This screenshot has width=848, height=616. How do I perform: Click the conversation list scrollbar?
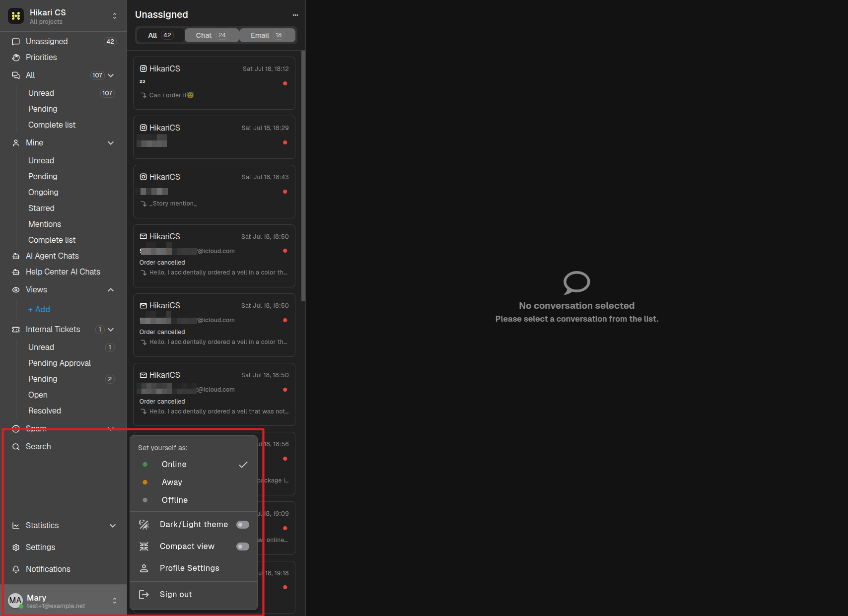click(x=303, y=176)
